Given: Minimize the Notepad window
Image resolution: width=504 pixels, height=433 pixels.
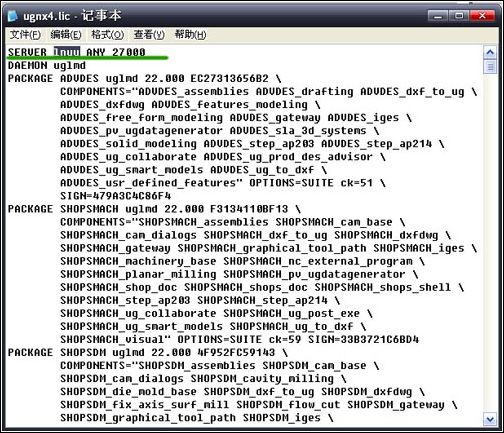Looking at the screenshot, I should coord(438,16).
